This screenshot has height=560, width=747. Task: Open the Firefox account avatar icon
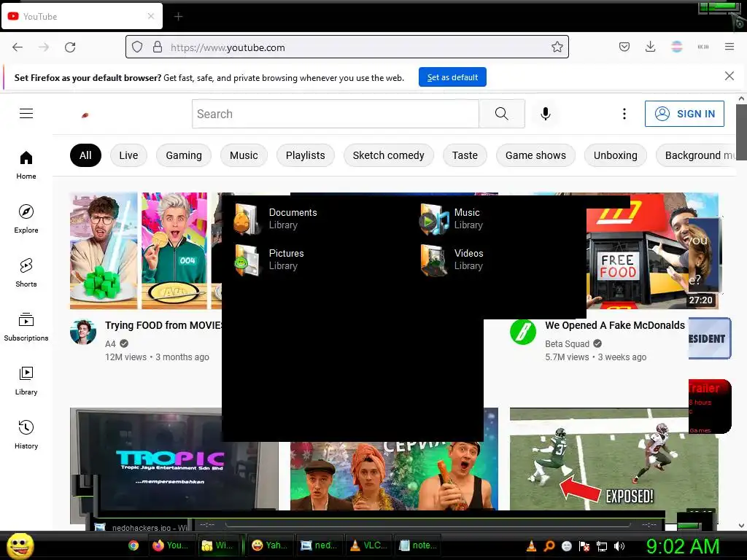pos(676,47)
